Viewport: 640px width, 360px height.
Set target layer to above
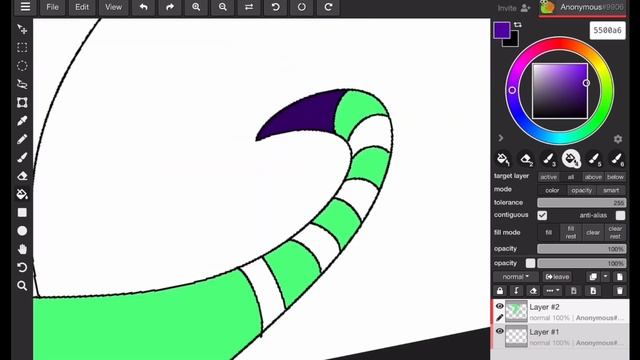[593, 177]
